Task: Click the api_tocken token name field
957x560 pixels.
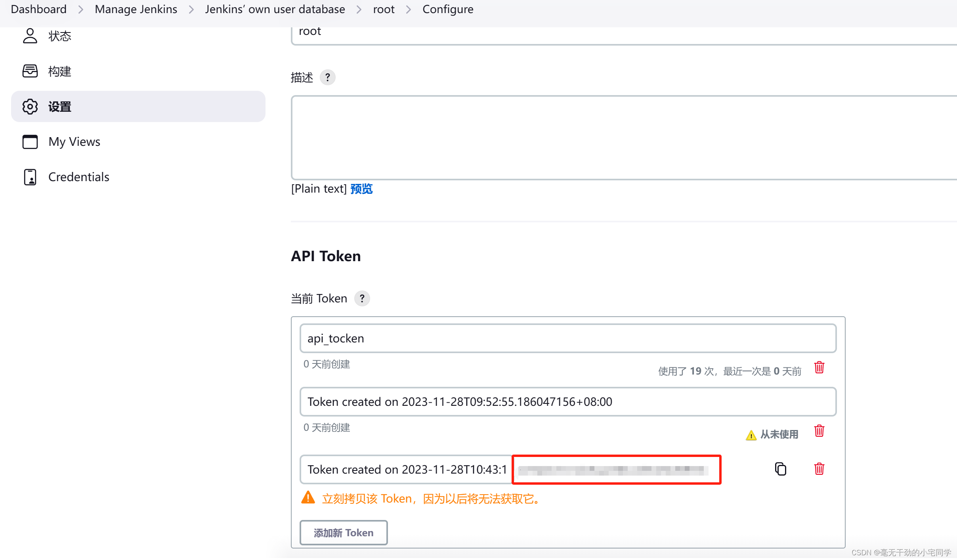Action: 567,338
